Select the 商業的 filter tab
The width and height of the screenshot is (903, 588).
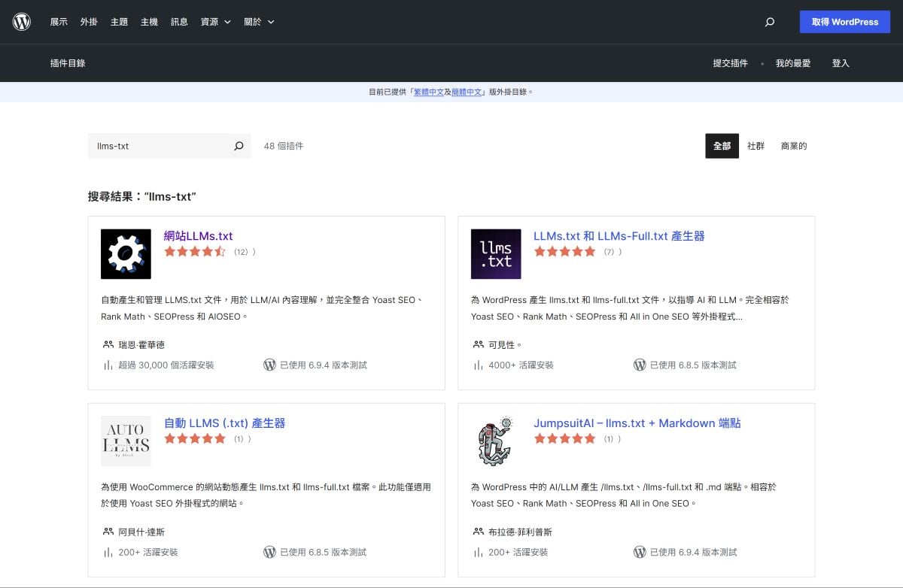pyautogui.click(x=794, y=146)
